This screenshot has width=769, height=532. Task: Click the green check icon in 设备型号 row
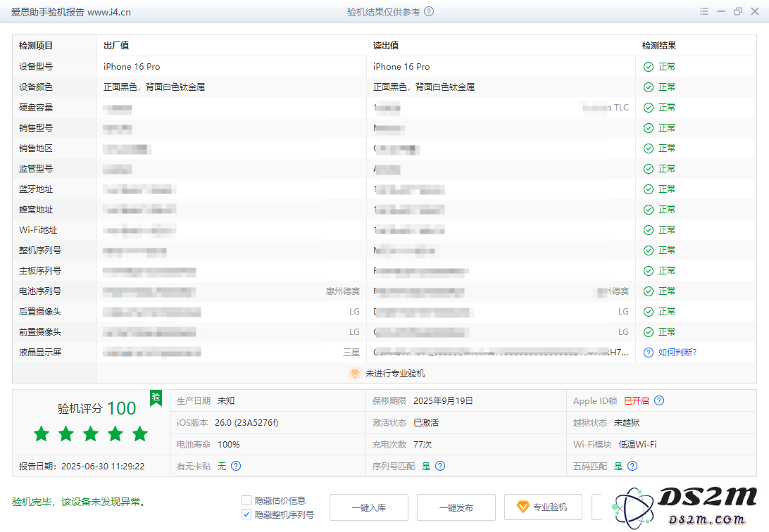click(649, 67)
